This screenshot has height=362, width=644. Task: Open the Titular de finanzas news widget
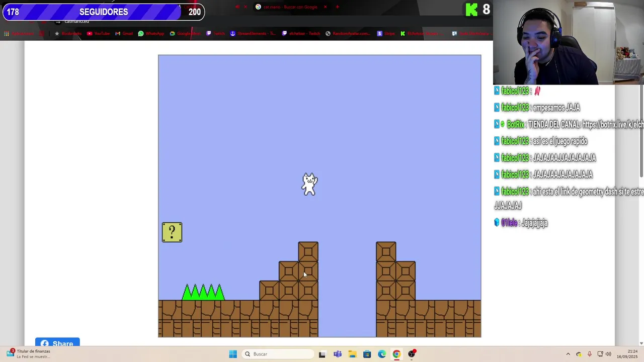(x=29, y=354)
